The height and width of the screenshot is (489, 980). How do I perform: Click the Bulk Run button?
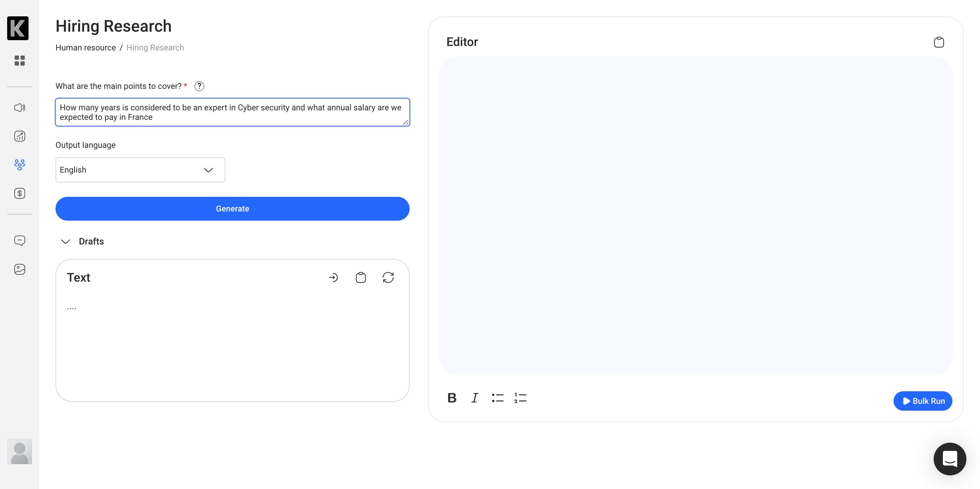tap(922, 401)
